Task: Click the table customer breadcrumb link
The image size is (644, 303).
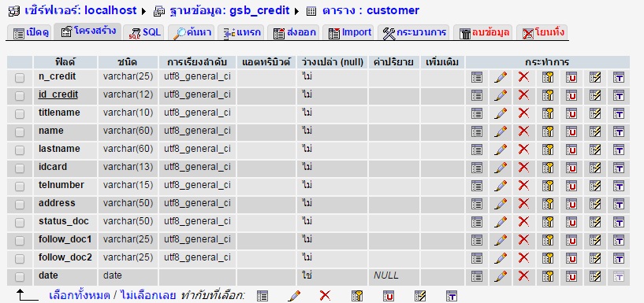Action: [x=370, y=11]
